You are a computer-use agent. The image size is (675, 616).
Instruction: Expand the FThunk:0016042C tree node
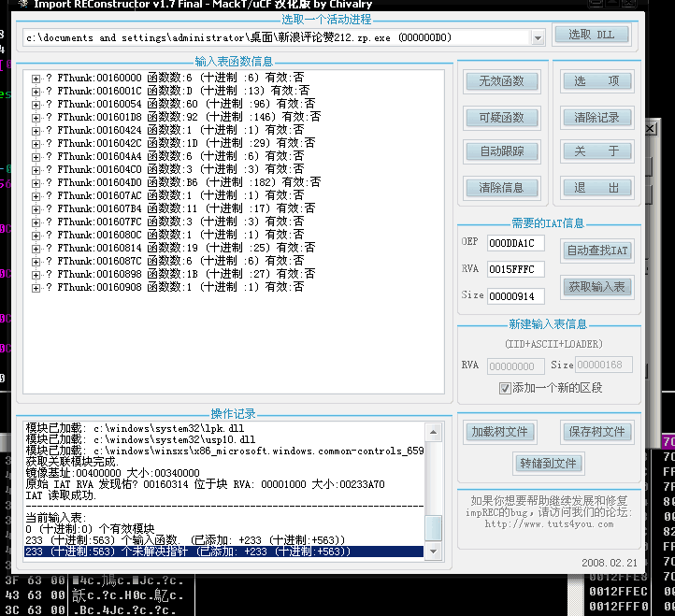coord(36,144)
